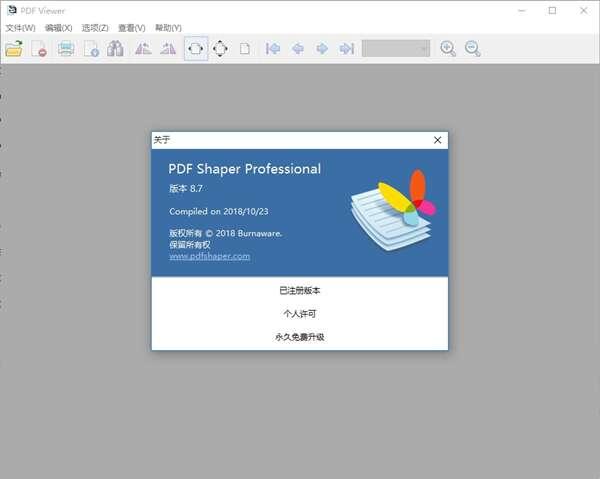This screenshot has width=600, height=479.
Task: Click the actual size page icon
Action: [245, 48]
